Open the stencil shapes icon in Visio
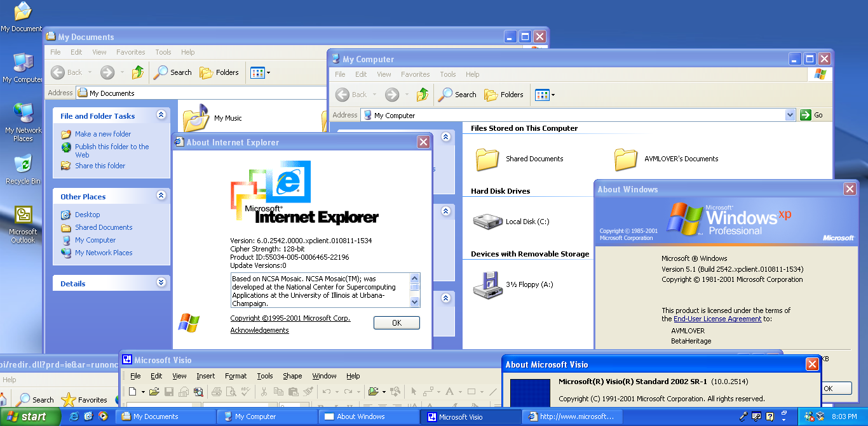Image resolution: width=868 pixels, height=426 pixels. [374, 392]
